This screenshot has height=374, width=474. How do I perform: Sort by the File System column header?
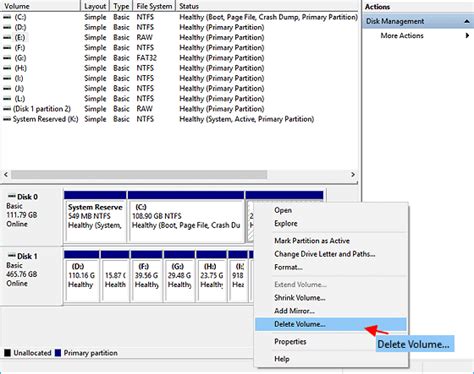[x=154, y=6]
